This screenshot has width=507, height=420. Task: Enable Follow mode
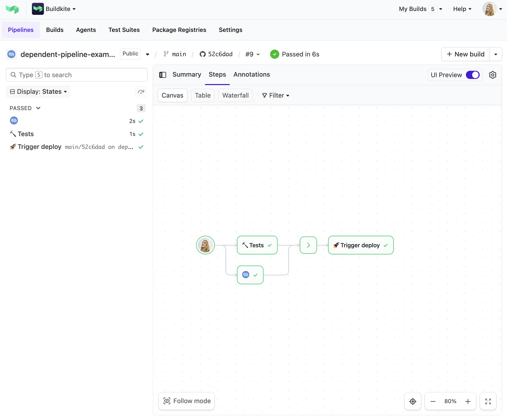pos(187,401)
